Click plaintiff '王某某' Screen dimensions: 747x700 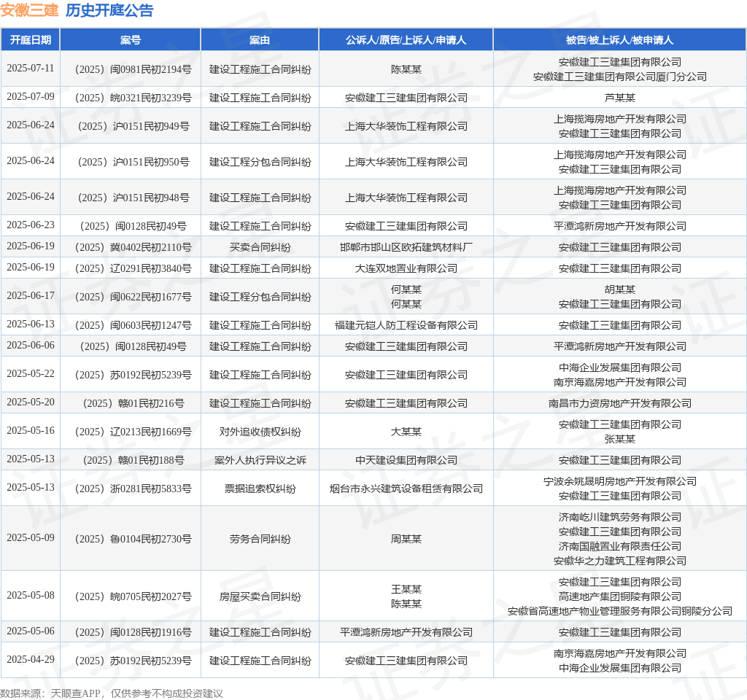406,589
